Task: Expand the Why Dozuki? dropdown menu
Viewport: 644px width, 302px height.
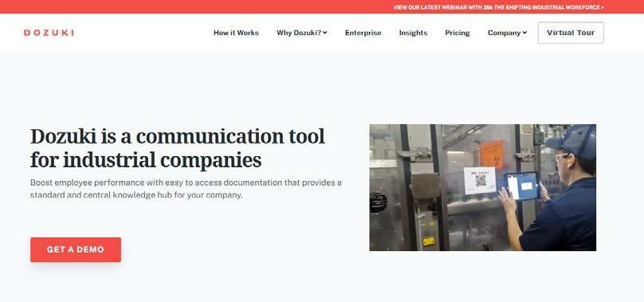Action: [302, 33]
